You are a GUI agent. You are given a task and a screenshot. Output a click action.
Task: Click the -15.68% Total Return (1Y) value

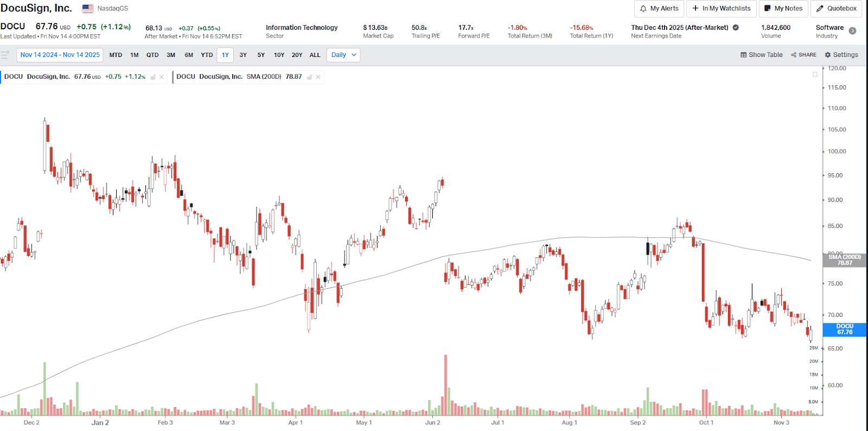582,28
